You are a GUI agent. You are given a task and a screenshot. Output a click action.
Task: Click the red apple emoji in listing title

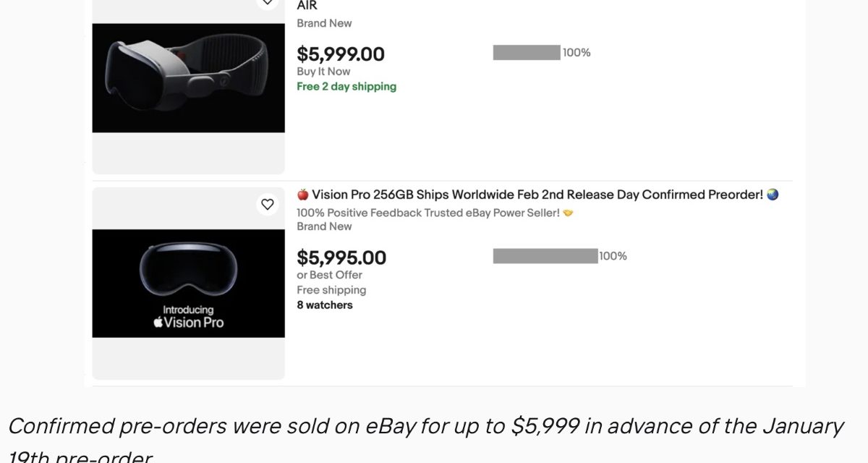coord(303,195)
